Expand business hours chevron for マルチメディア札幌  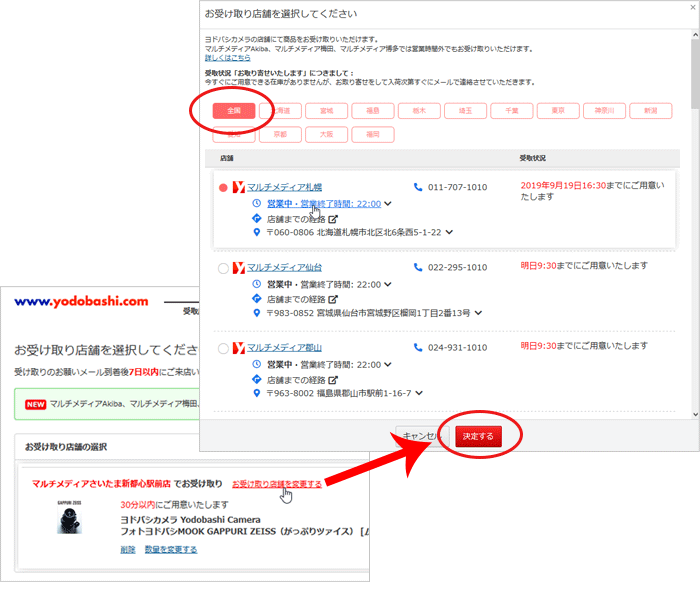[388, 204]
